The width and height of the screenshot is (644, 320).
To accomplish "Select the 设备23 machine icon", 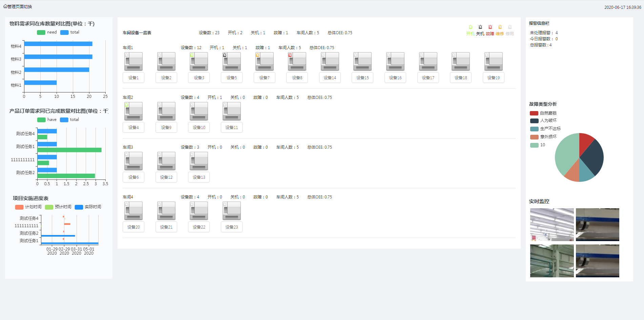I will coord(231,211).
